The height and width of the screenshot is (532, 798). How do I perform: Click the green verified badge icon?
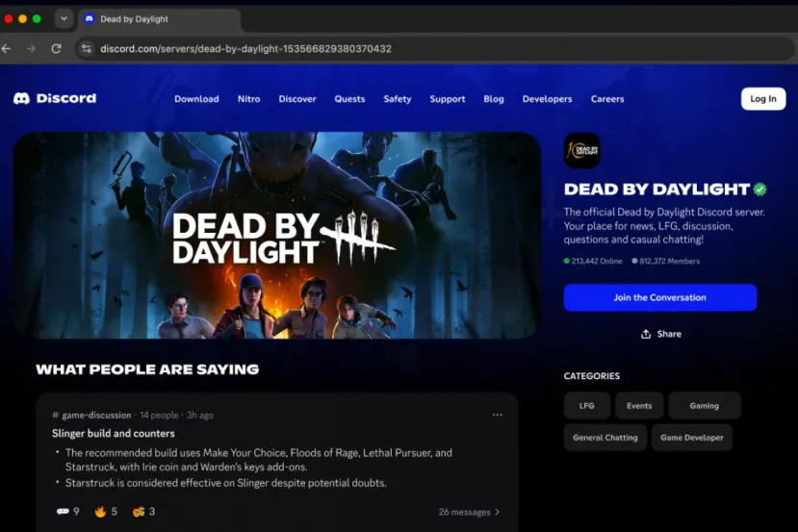click(760, 190)
